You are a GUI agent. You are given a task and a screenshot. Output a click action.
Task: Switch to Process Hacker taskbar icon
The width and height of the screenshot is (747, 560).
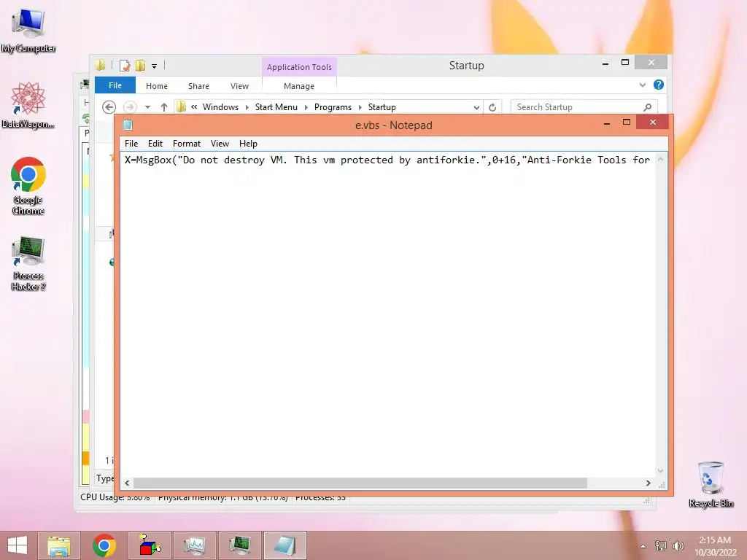tap(239, 545)
